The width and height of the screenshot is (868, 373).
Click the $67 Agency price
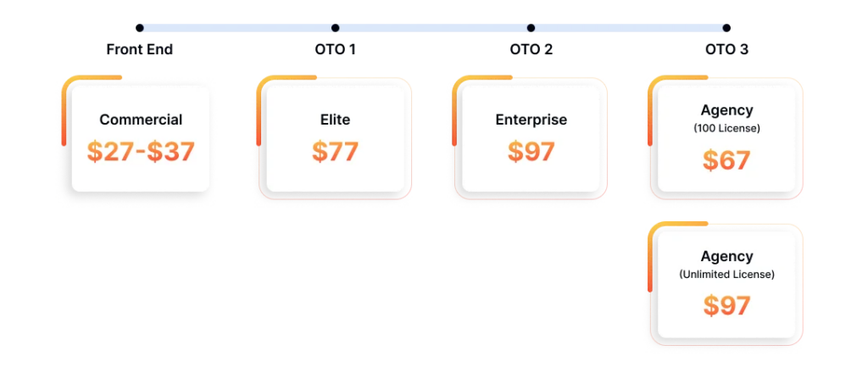[x=726, y=160]
